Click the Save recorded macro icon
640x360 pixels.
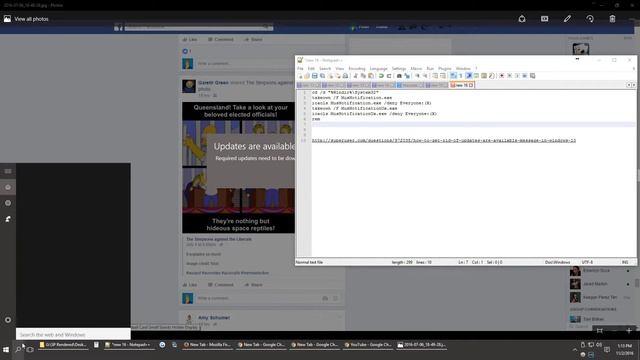(x=533, y=76)
